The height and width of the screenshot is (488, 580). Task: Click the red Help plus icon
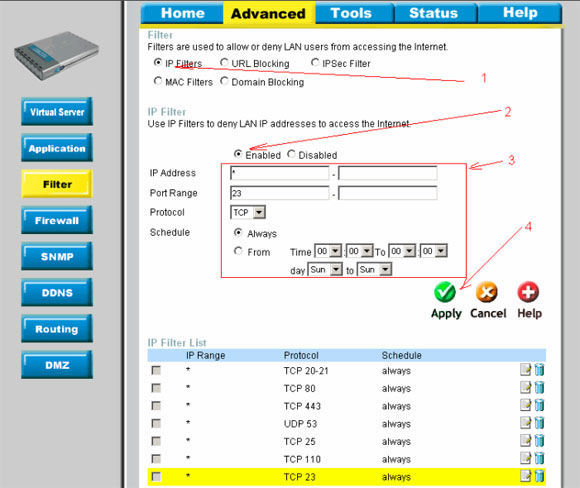tap(528, 292)
